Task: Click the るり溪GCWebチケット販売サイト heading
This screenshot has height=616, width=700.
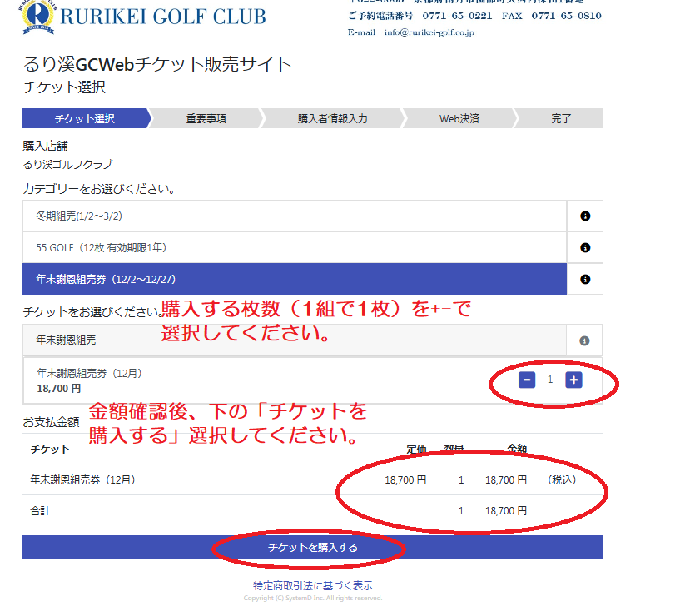Action: [157, 64]
